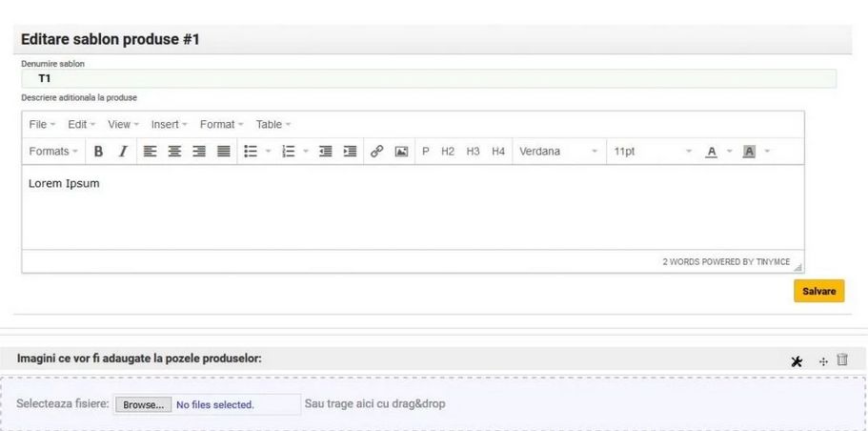Insert an image via the toolbar icon
This screenshot has height=431, width=868.
(401, 152)
